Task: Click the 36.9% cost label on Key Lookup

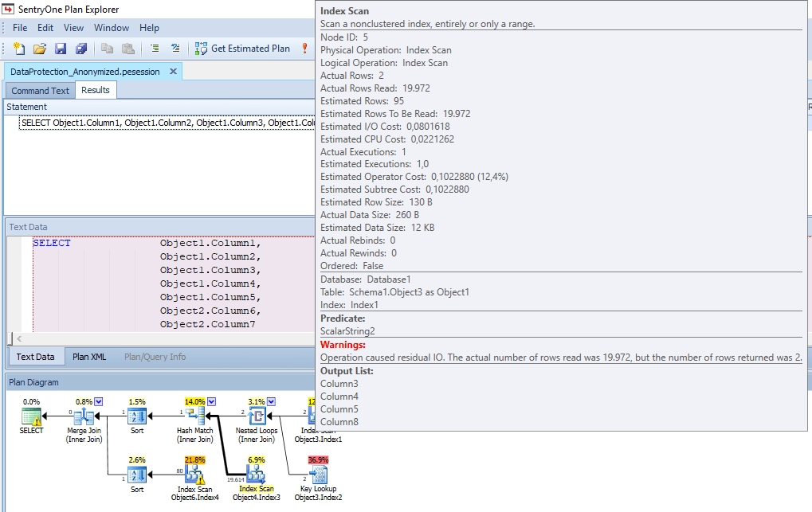Action: [x=319, y=459]
